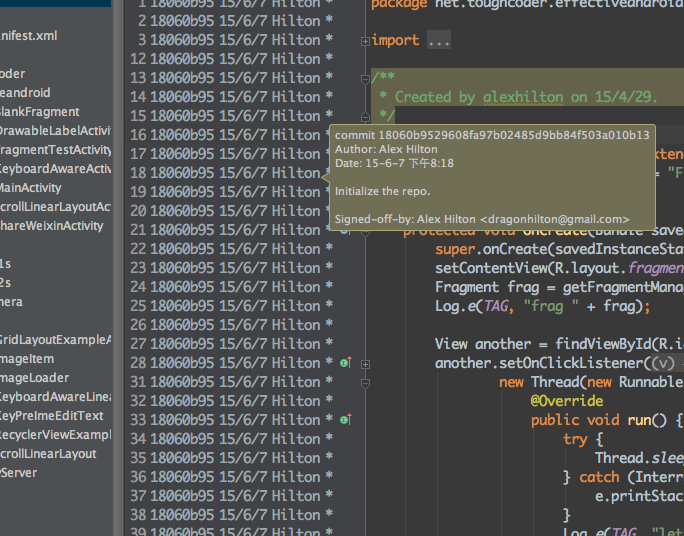Select ShareWeixinActivity in the tree
This screenshot has height=536, width=684.
click(x=52, y=226)
